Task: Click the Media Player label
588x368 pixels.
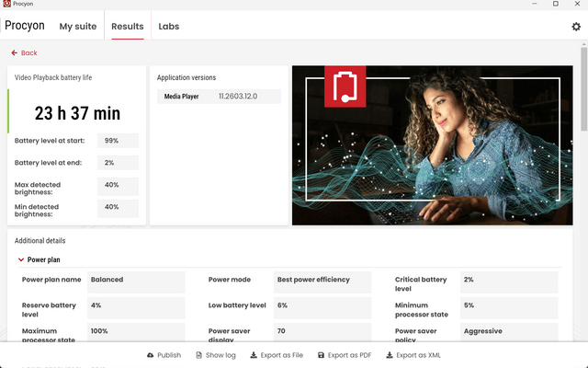Action: 181,96
